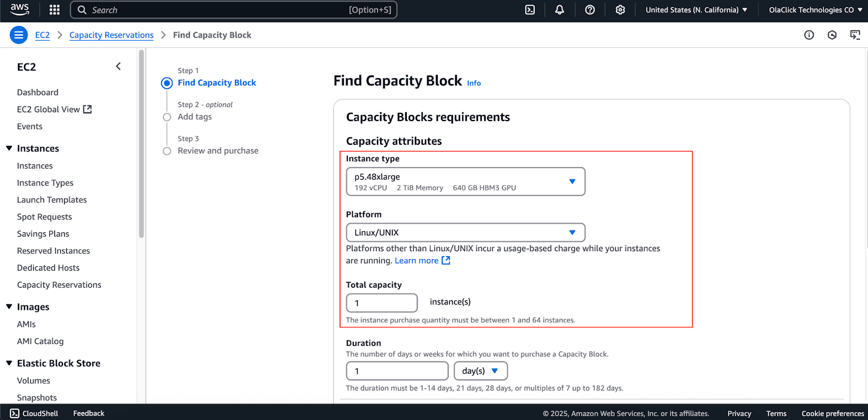Click the sidebar vertical scrollbar
868x420 pixels.
pos(142,144)
